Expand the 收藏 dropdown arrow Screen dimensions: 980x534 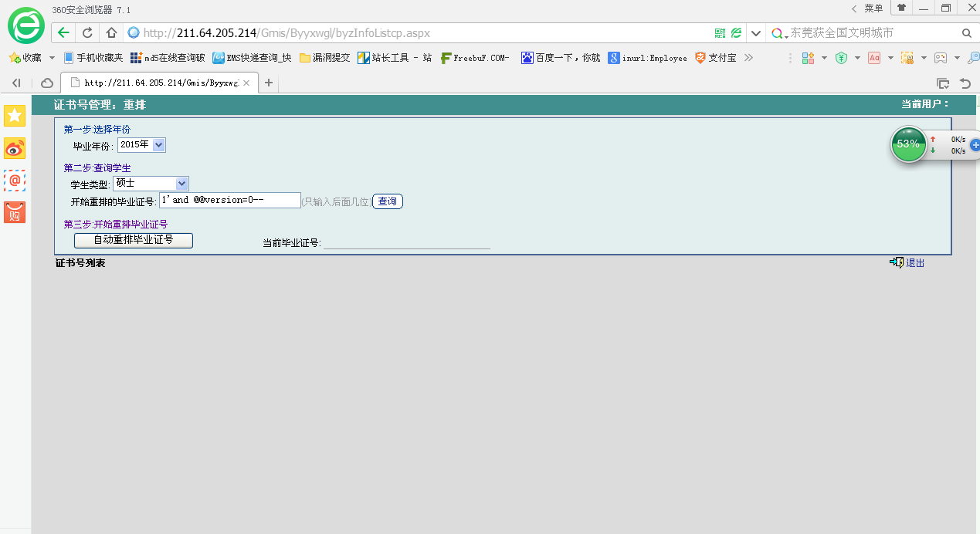tap(52, 58)
